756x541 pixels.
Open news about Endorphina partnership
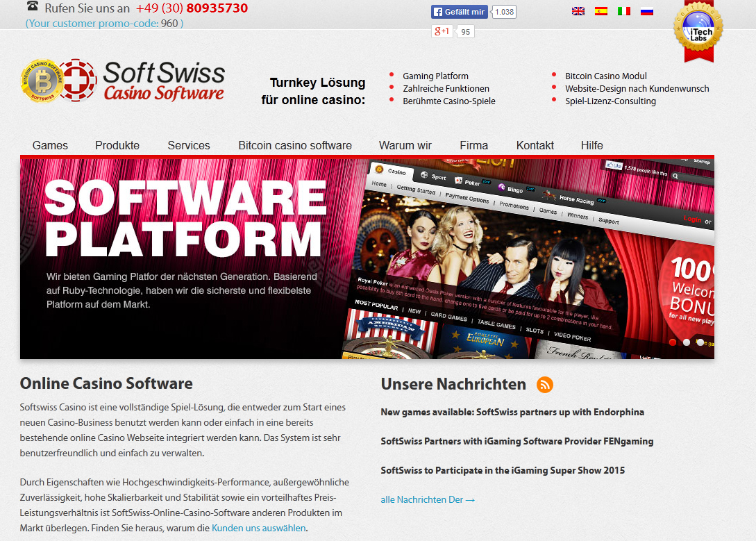pos(512,412)
